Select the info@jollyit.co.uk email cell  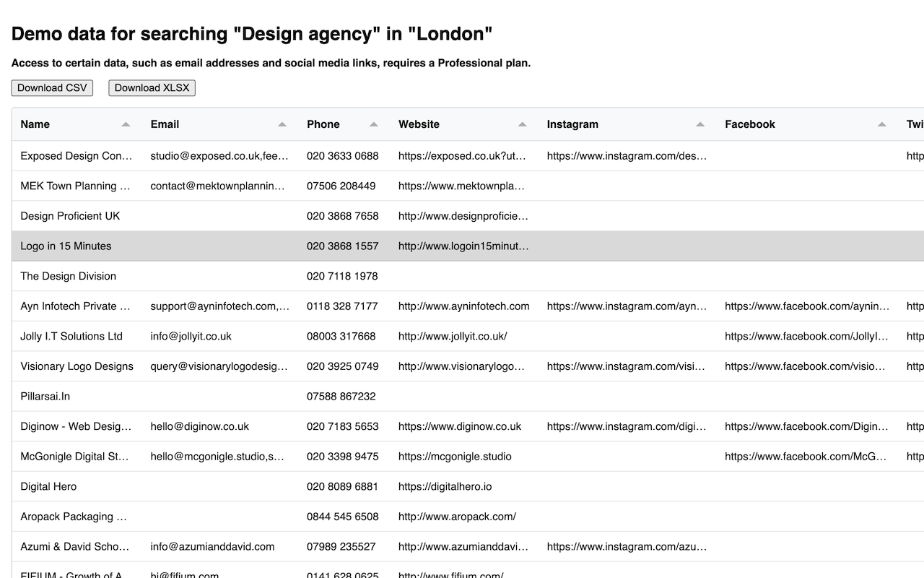click(191, 337)
